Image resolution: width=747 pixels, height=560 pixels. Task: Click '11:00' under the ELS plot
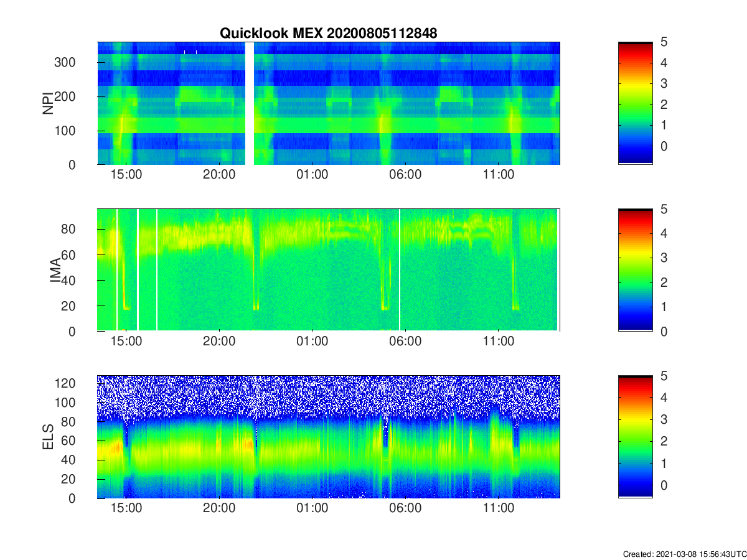(x=498, y=508)
